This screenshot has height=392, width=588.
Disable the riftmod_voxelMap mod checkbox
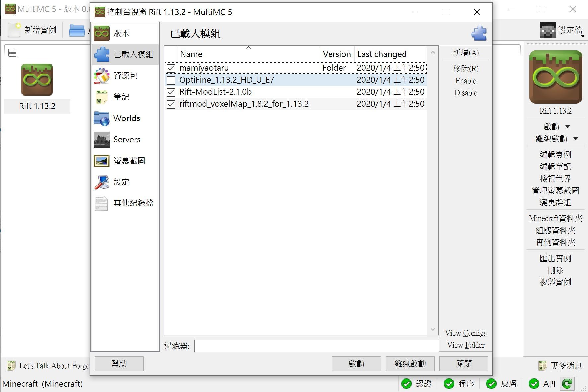pyautogui.click(x=171, y=104)
